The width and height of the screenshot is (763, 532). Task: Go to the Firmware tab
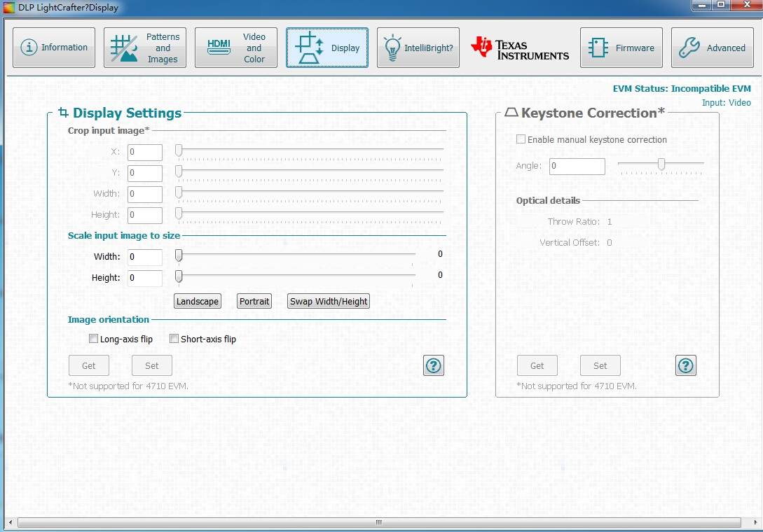pyautogui.click(x=621, y=48)
